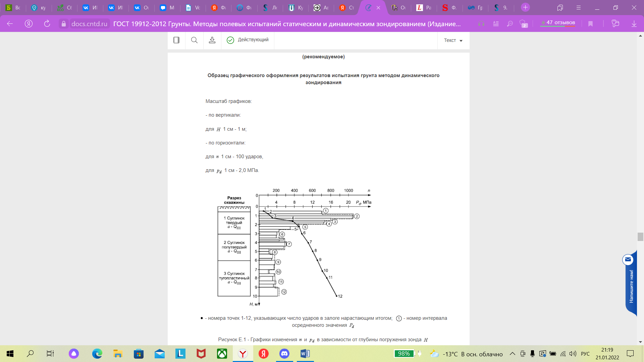Click the 98% battery indicator
Viewport: 644px width, 362px height.
[x=404, y=354]
